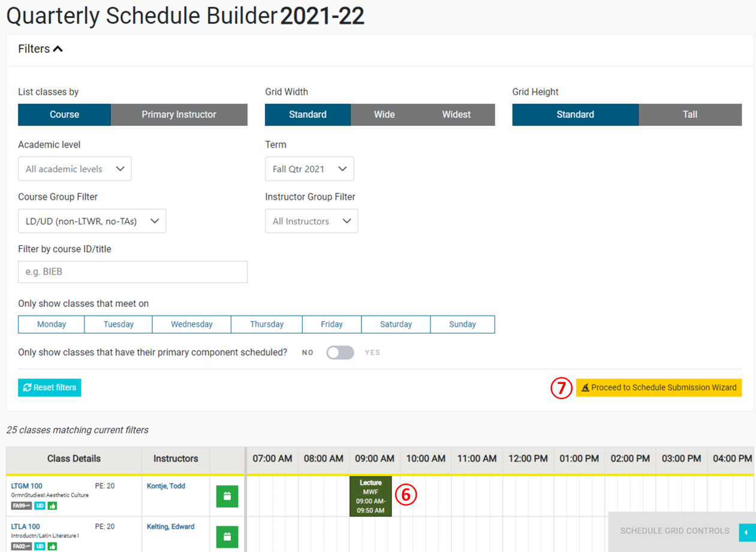This screenshot has height=552, width=756.
Task: Switch class listing to Primary Instructor
Action: [x=179, y=114]
